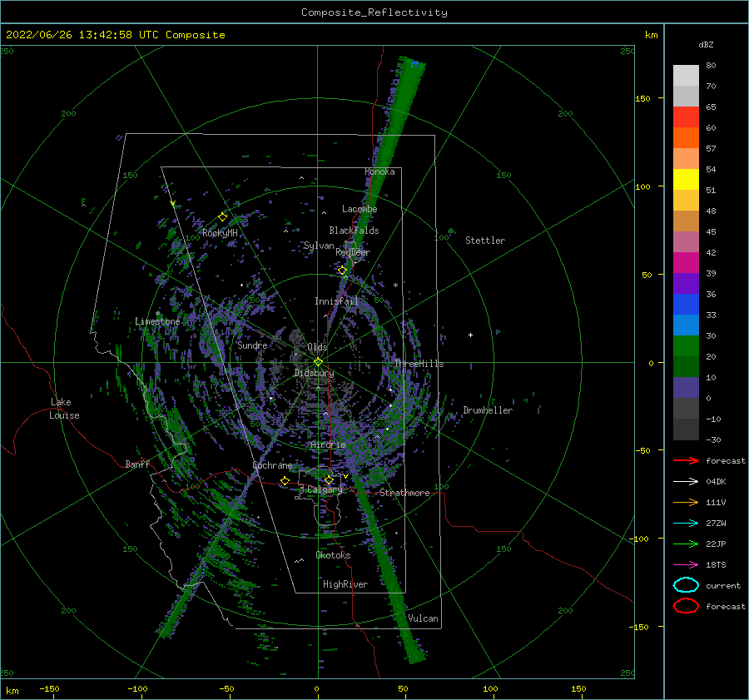Click the Stettler city label
The image size is (749, 700).
pyautogui.click(x=485, y=241)
